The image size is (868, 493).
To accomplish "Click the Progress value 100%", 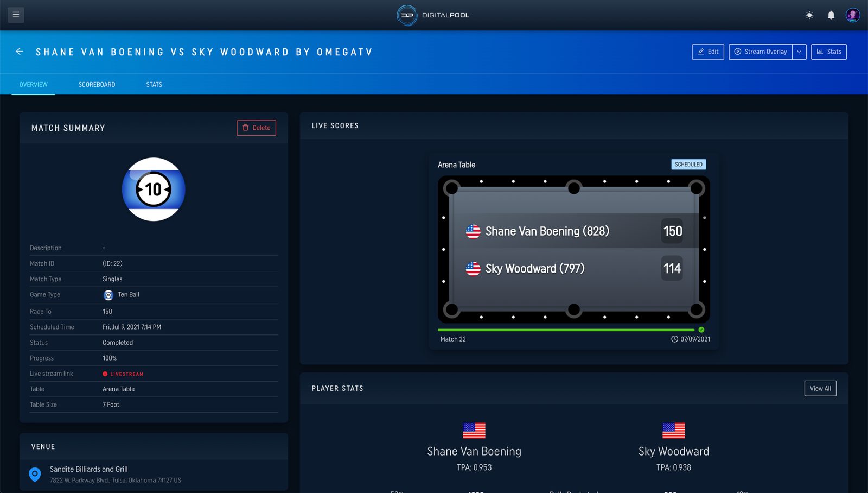I will click(110, 358).
